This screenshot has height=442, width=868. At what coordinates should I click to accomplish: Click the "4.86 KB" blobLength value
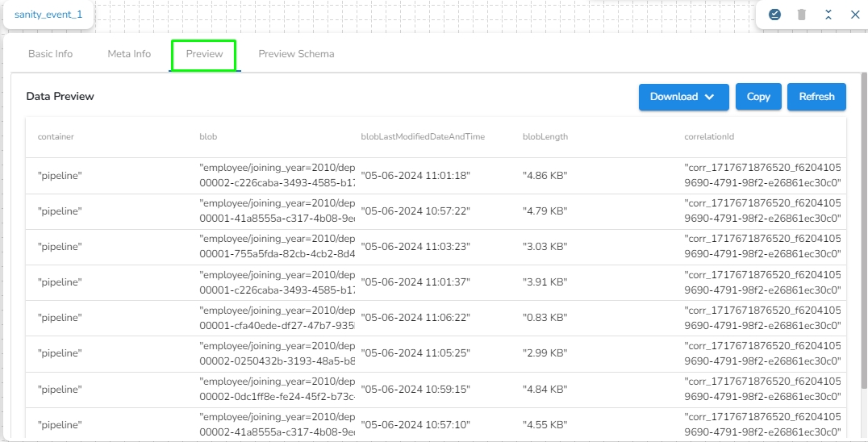tap(545, 176)
